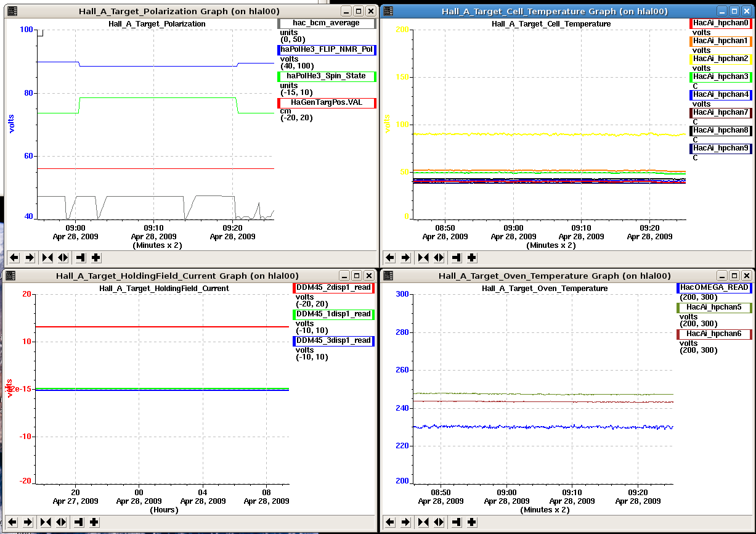Image resolution: width=756 pixels, height=534 pixels.
Task: Pick the HacAi_hpchan9 legend entry
Action: [x=721, y=149]
